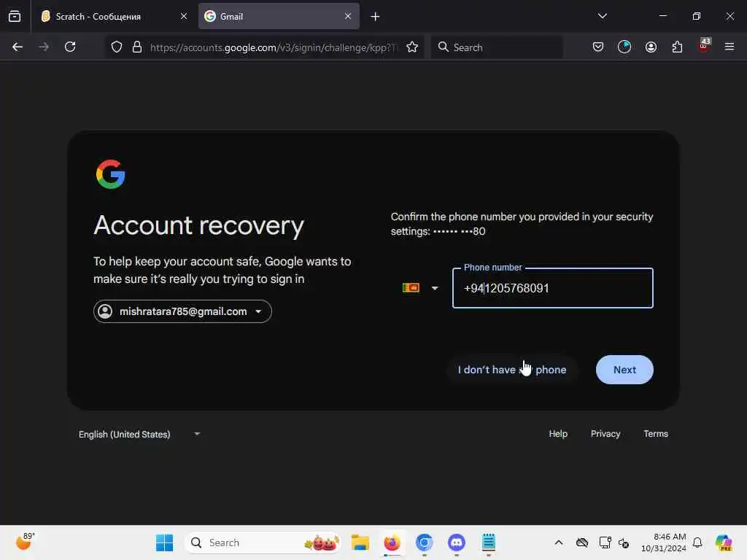Viewport: 747px width, 560px height.
Task: Open clock showing 8:46 AM
Action: 664,542
